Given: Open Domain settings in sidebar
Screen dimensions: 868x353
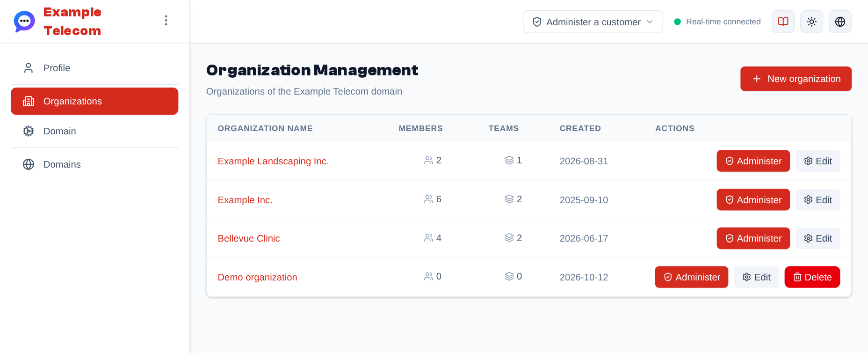Looking at the screenshot, I should pyautogui.click(x=94, y=131).
